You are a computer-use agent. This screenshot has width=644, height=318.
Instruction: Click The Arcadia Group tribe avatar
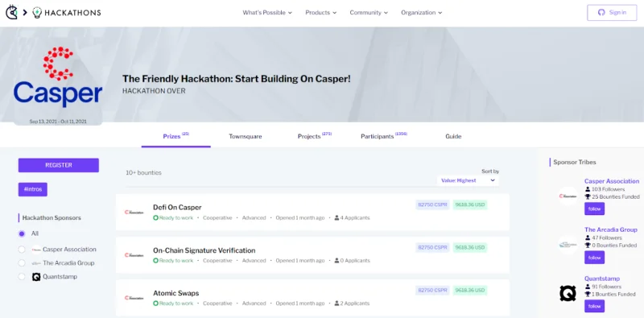point(568,245)
